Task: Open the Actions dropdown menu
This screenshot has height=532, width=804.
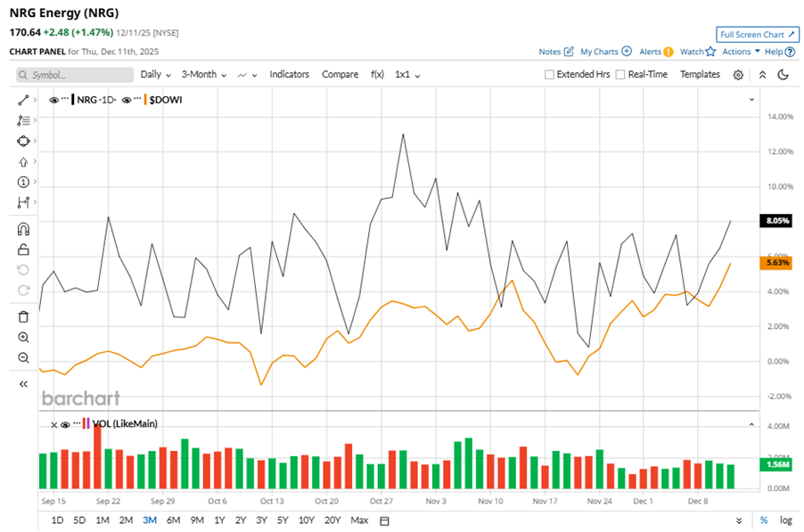Action: point(741,52)
